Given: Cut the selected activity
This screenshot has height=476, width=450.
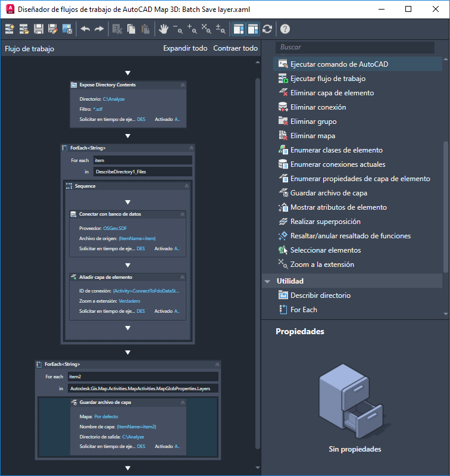Looking at the screenshot, I should coord(117,29).
